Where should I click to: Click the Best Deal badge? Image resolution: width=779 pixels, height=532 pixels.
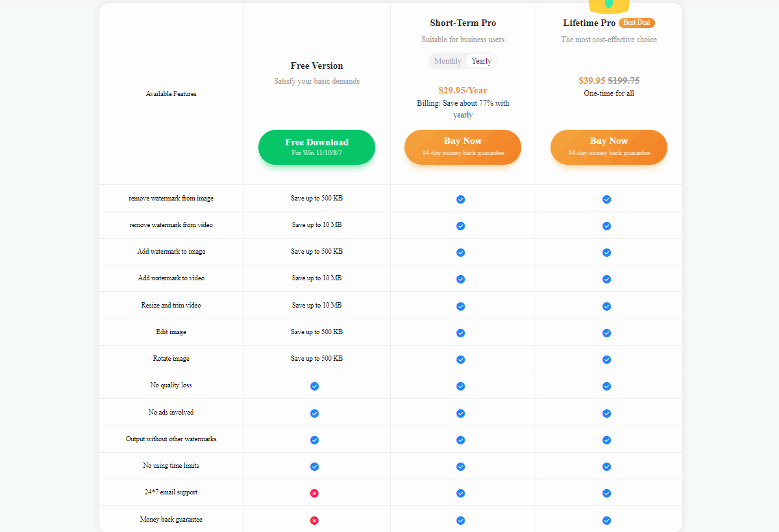[636, 23]
